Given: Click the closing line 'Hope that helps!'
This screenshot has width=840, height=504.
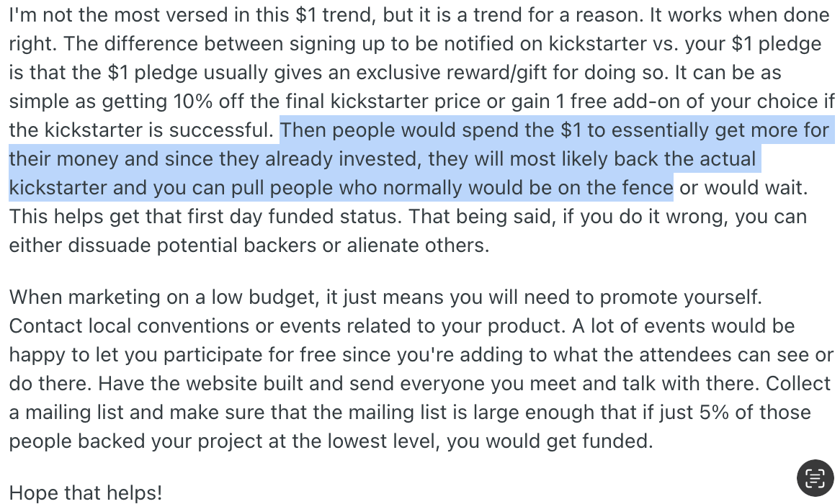Looking at the screenshot, I should (86, 492).
